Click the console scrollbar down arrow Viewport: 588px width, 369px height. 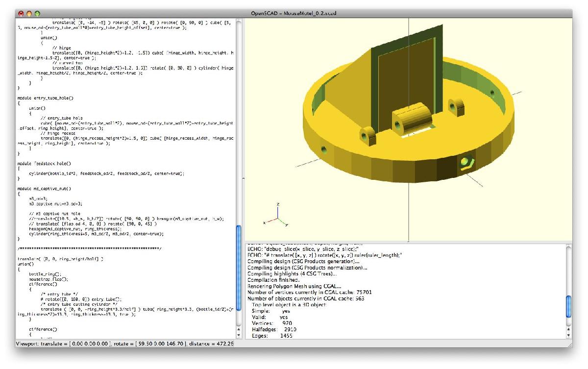pyautogui.click(x=568, y=335)
